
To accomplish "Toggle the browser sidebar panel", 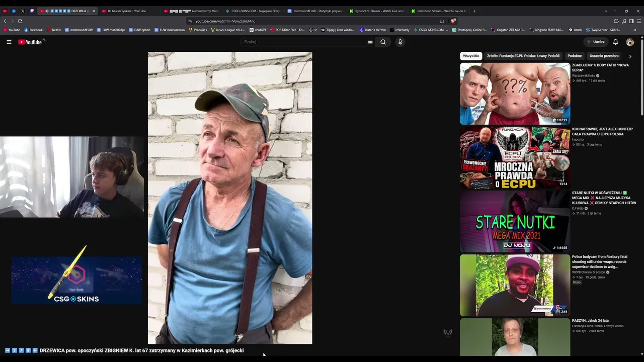I will point(631,21).
